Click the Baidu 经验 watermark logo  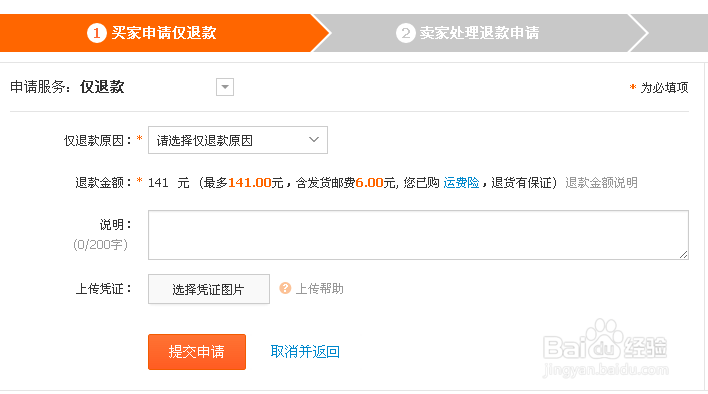[606, 348]
